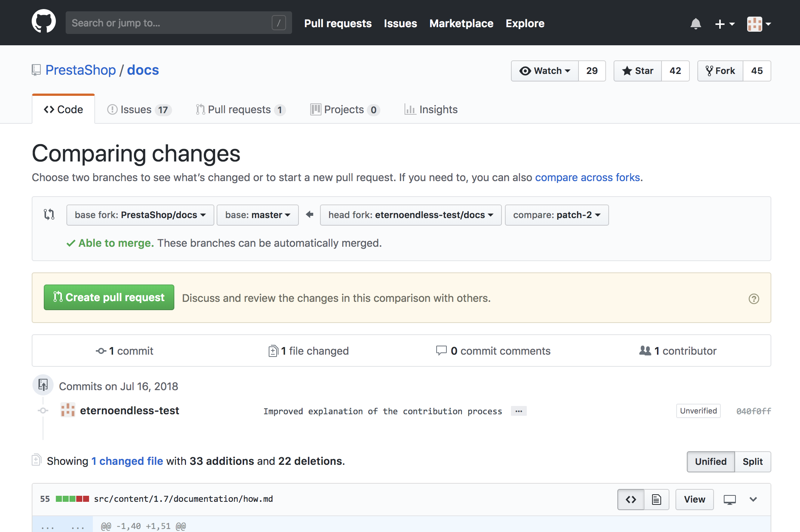The width and height of the screenshot is (800, 532).
Task: Open 1 contributor link
Action: [678, 351]
